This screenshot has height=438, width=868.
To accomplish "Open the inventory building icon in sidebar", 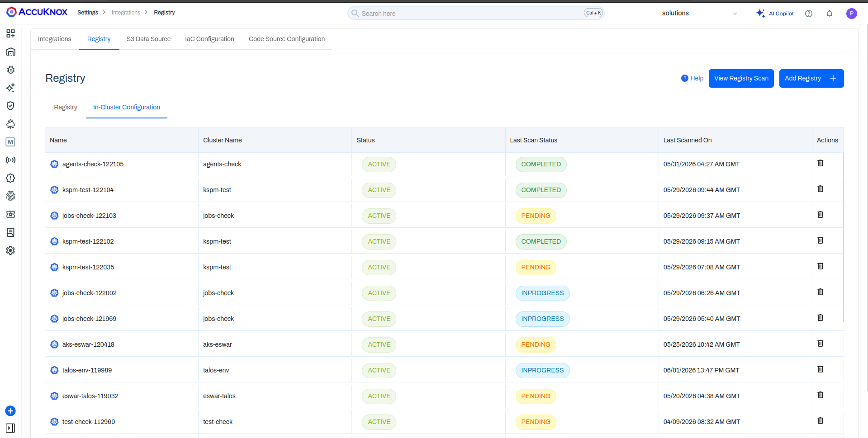I will click(10, 52).
